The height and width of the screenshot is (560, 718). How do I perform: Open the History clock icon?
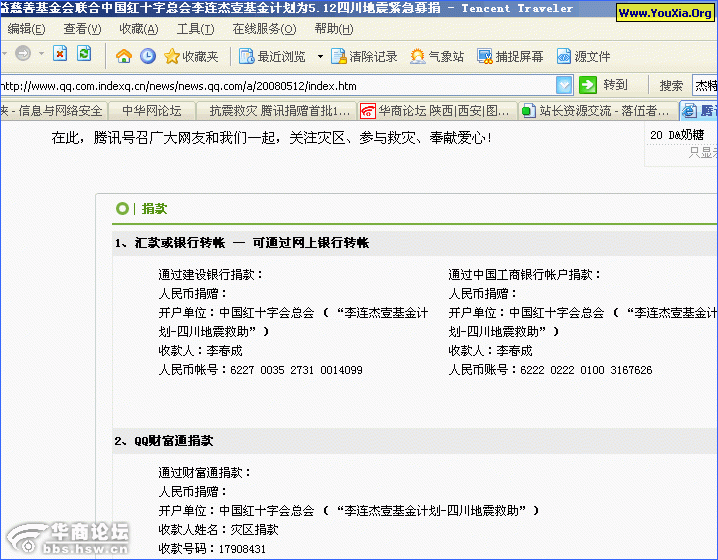[148, 56]
